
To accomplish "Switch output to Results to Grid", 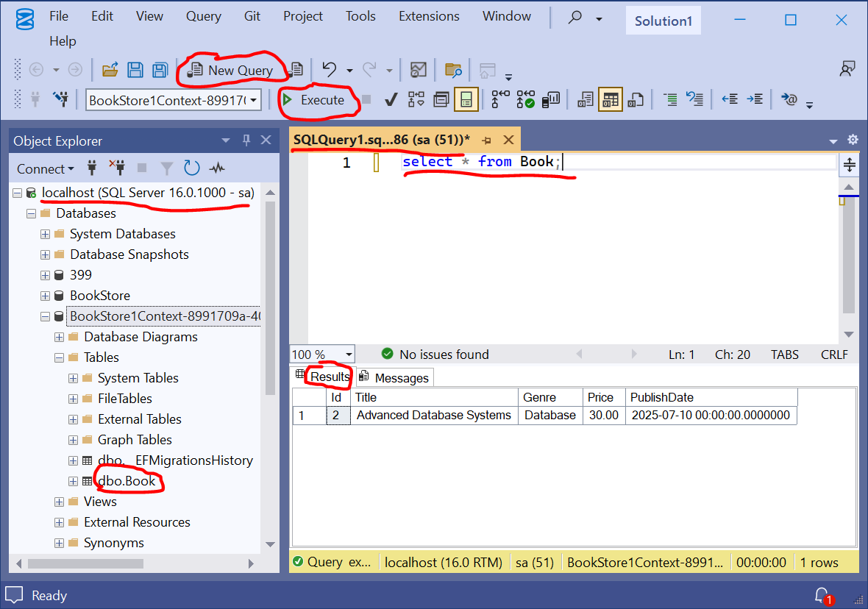I will 611,99.
